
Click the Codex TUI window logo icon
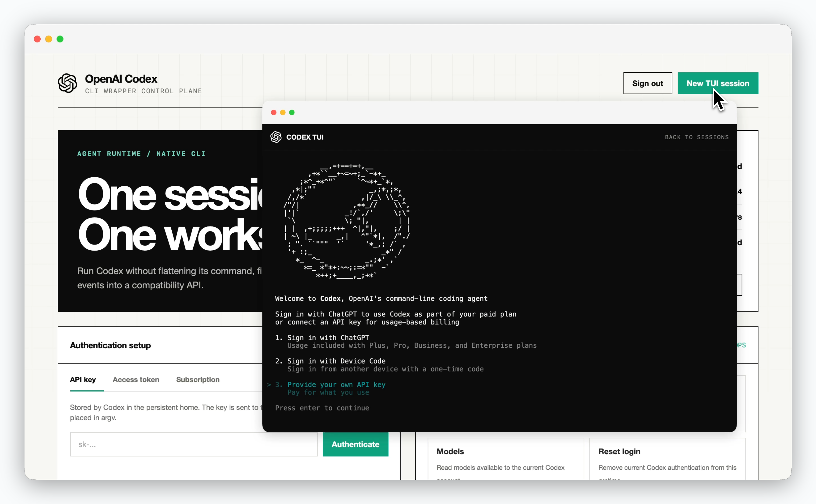point(276,137)
